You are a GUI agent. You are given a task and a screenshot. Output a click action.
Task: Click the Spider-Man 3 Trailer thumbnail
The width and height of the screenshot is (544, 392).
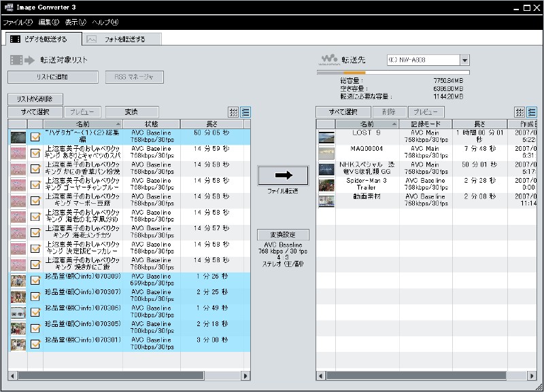[326, 184]
